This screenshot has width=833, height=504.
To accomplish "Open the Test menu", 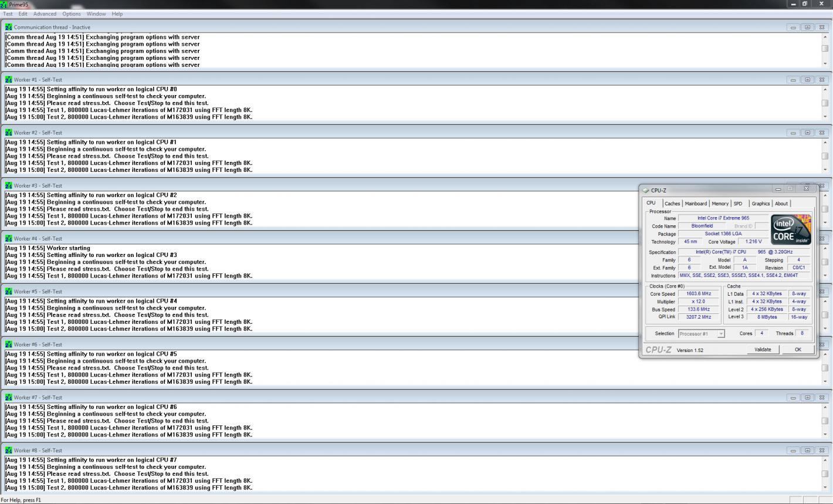I will point(8,13).
